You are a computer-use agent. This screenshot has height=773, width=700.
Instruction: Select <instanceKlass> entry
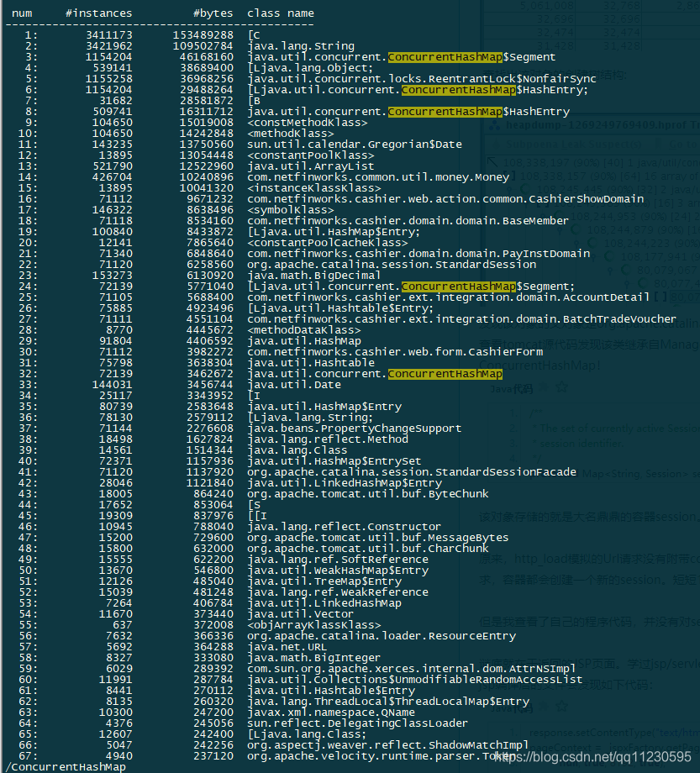click(314, 188)
